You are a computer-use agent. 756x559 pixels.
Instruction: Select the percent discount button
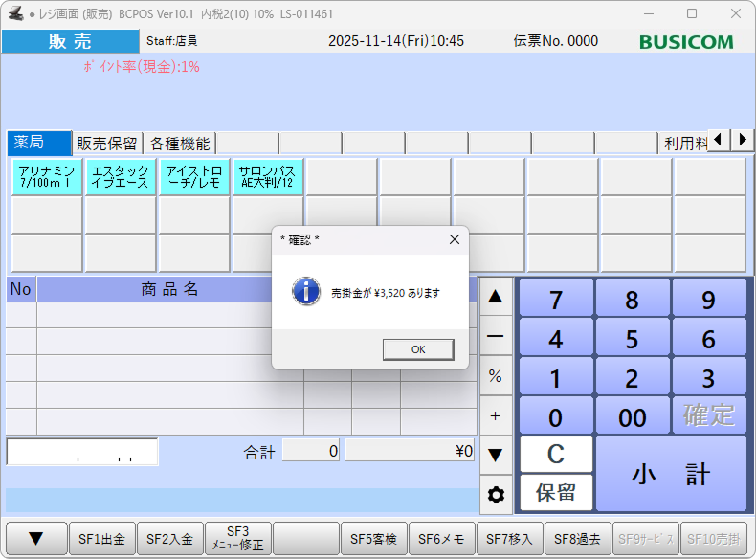click(496, 376)
